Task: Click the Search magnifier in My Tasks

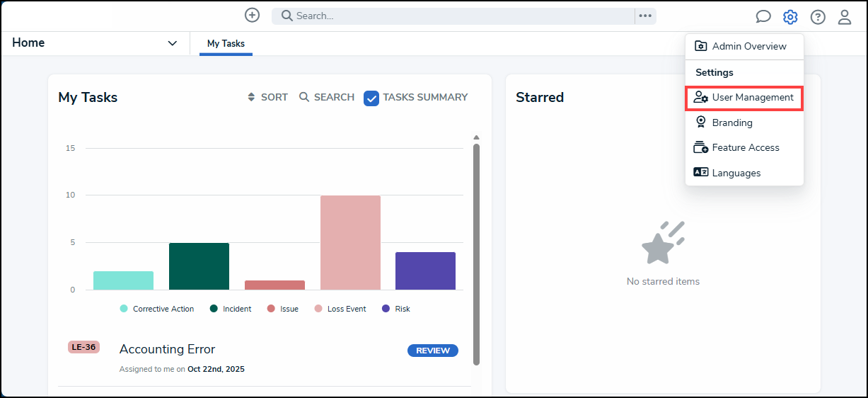Action: tap(304, 97)
